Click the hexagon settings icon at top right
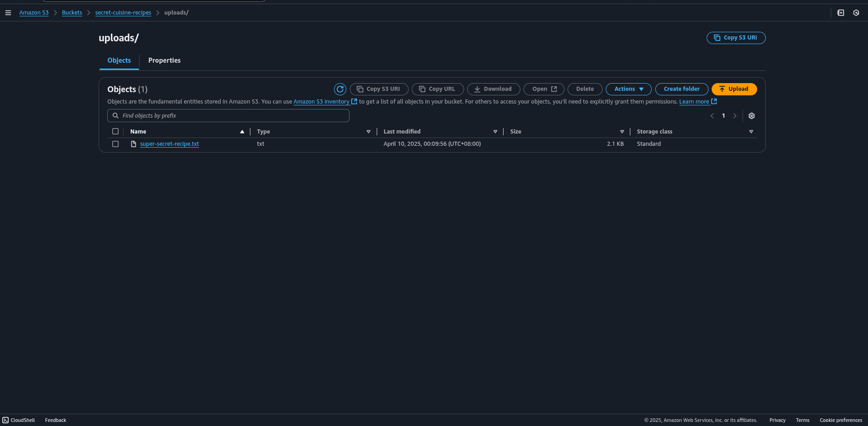This screenshot has width=868, height=426. [x=856, y=13]
